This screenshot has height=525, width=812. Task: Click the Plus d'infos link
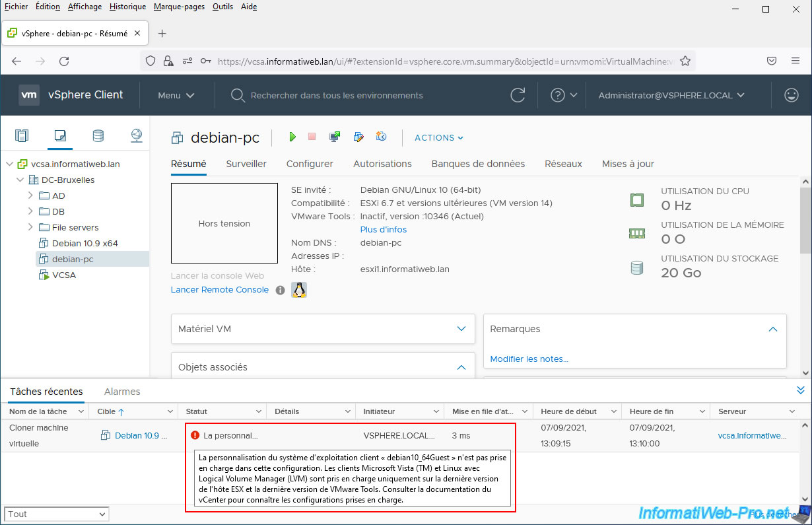point(384,230)
